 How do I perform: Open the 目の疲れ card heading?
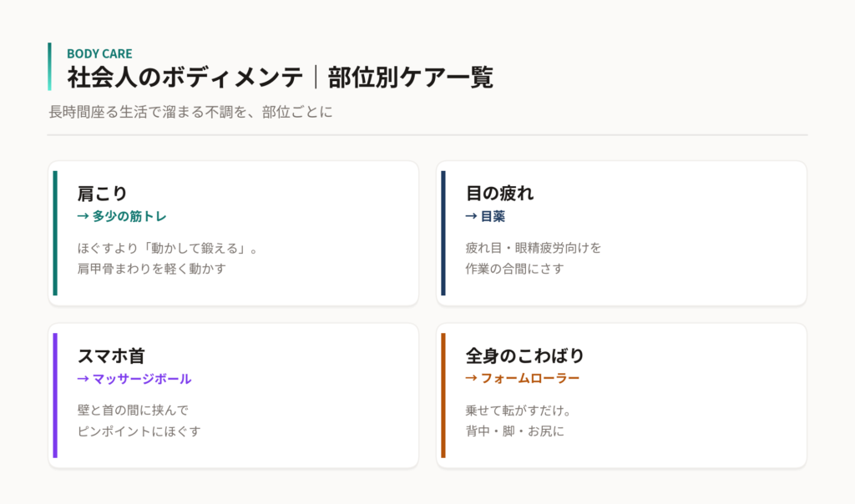click(499, 194)
